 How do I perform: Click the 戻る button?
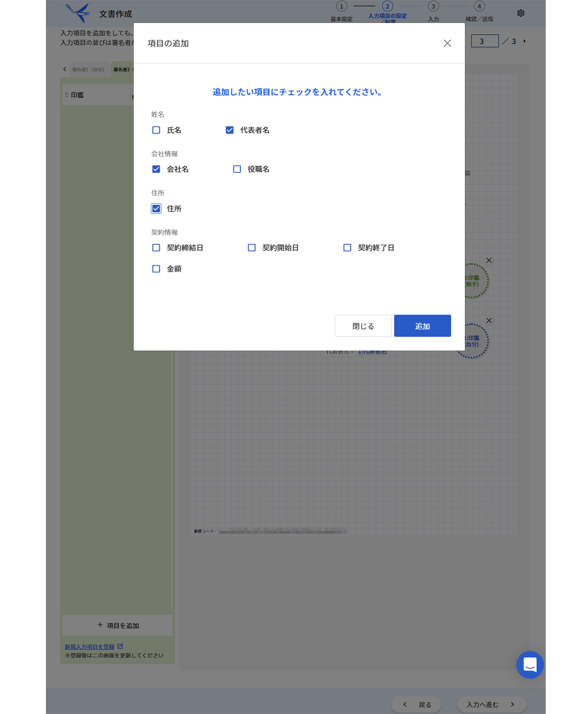pyautogui.click(x=416, y=704)
